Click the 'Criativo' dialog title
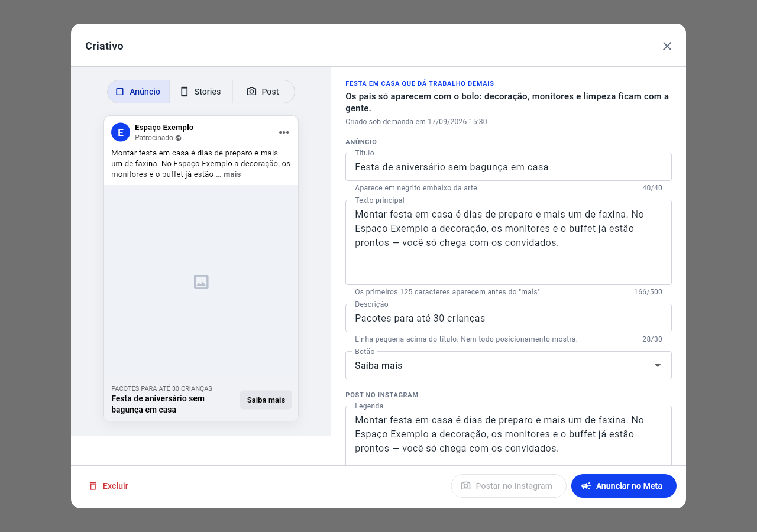Screen dimensions: 757x532 pyautogui.click(x=104, y=46)
